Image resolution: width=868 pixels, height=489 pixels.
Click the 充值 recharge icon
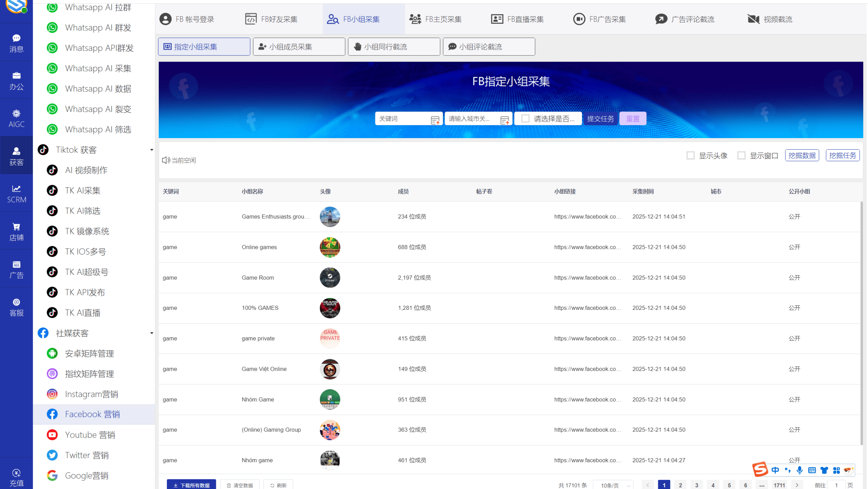pyautogui.click(x=16, y=473)
